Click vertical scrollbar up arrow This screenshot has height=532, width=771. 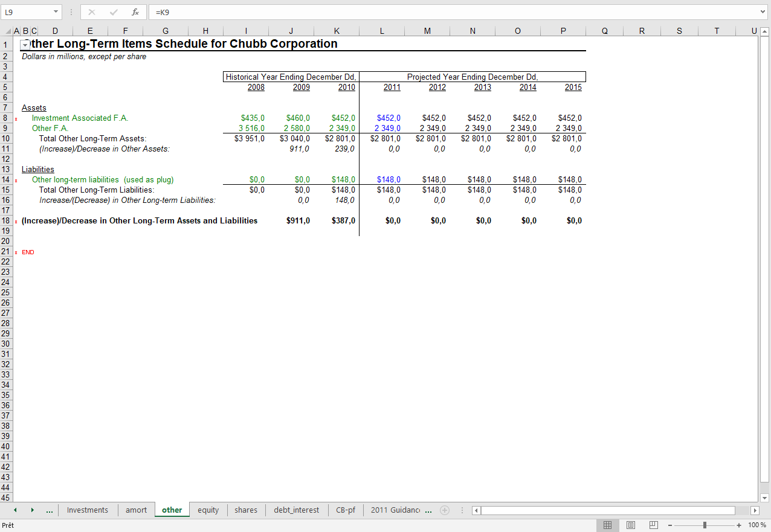764,31
